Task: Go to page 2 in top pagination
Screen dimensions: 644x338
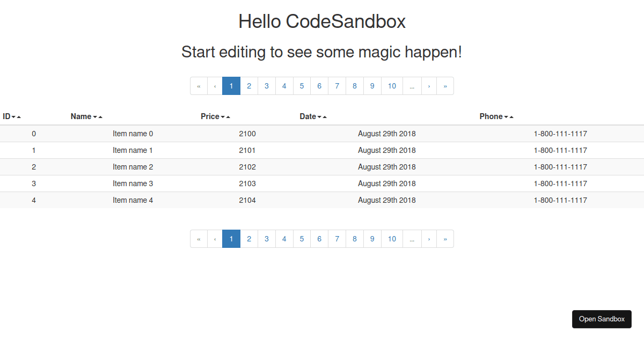Action: 249,86
